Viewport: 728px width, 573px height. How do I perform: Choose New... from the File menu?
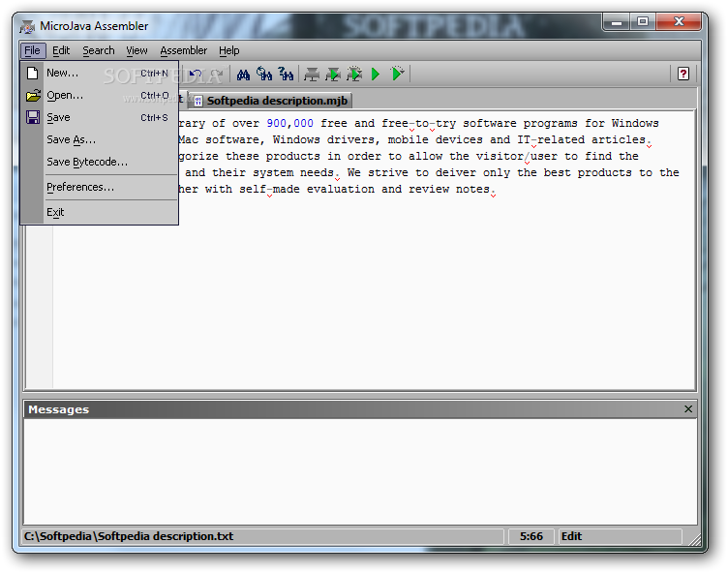point(100,73)
